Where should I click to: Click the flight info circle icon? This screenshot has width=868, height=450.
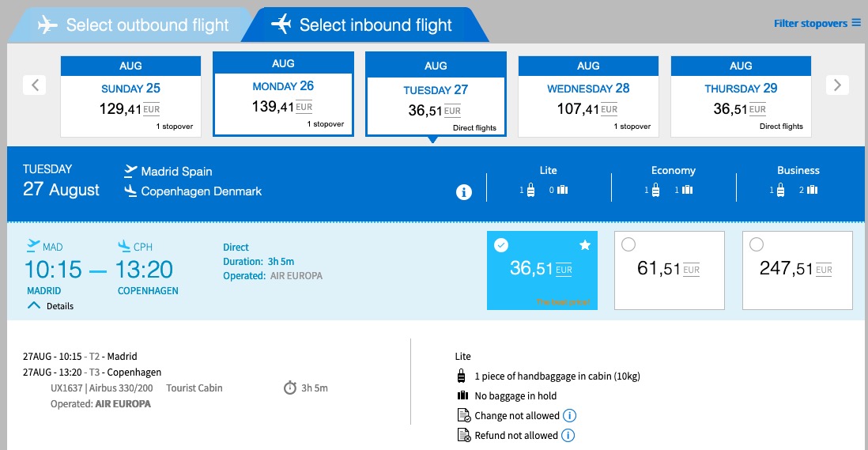pos(464,192)
